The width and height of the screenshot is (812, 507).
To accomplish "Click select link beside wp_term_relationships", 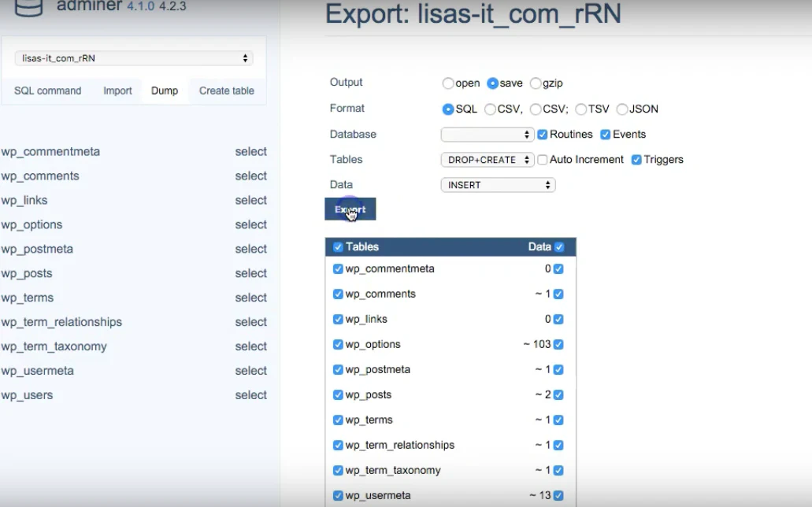I will click(x=250, y=322).
